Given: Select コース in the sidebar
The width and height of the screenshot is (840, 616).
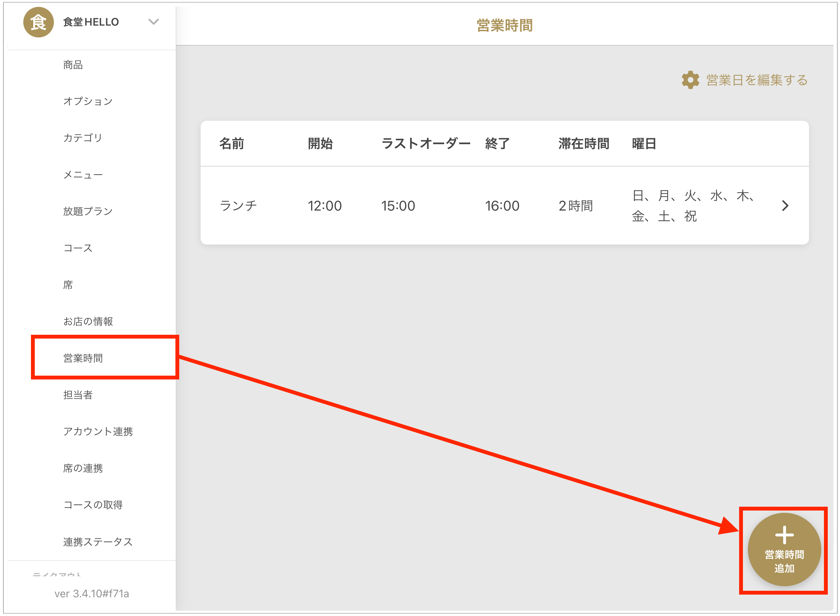Looking at the screenshot, I should (x=78, y=248).
